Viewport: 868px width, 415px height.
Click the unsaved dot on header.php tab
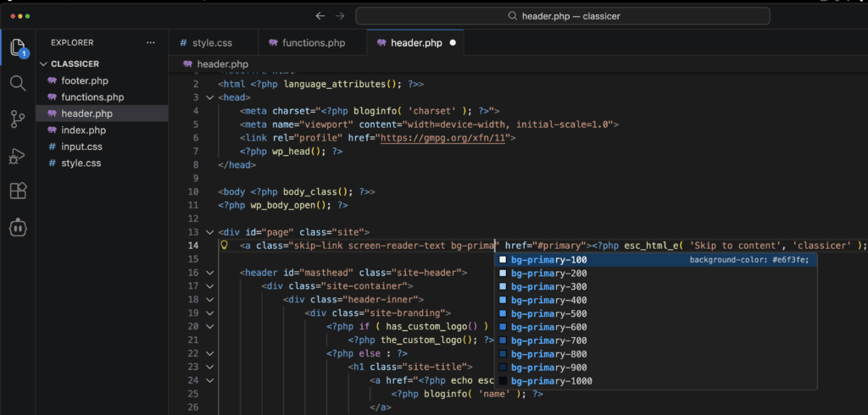[453, 42]
